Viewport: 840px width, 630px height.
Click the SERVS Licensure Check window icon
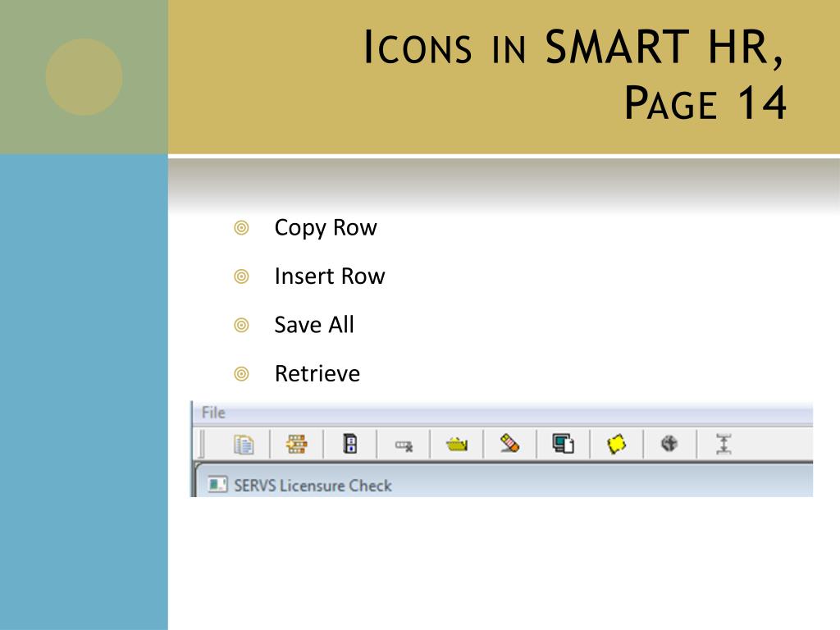pyautogui.click(x=217, y=485)
